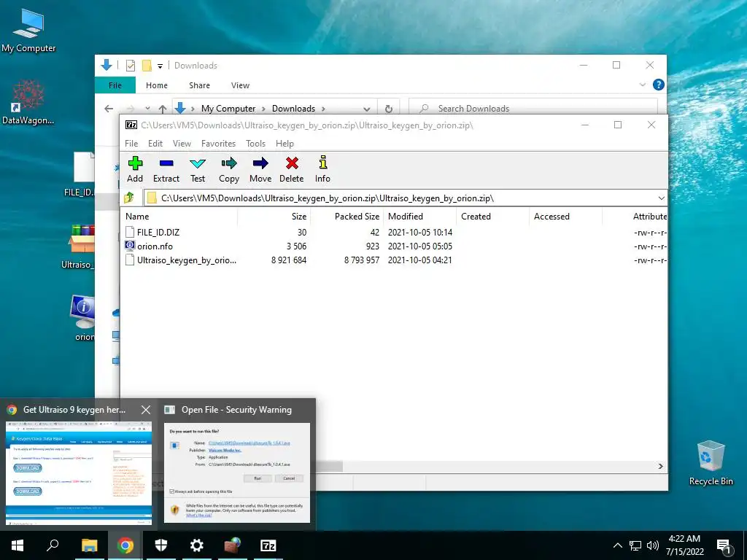Click the red Delete toolbar button

pyautogui.click(x=292, y=169)
